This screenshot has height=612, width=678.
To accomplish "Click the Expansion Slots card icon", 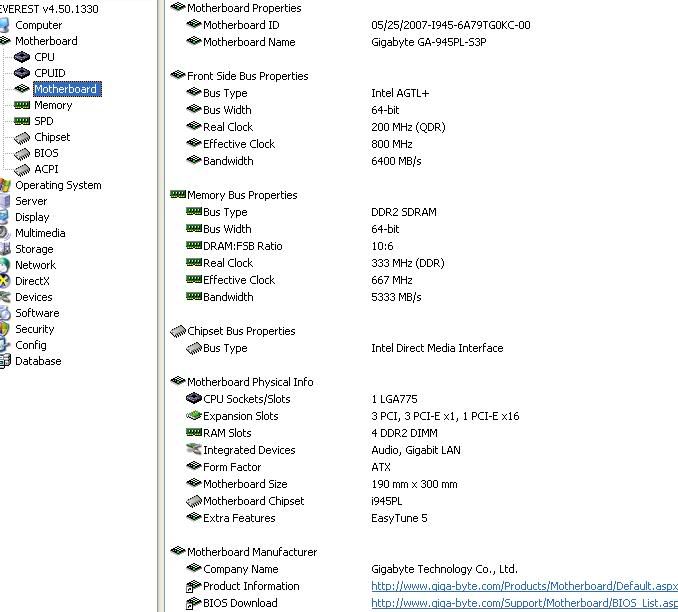I will tap(194, 416).
